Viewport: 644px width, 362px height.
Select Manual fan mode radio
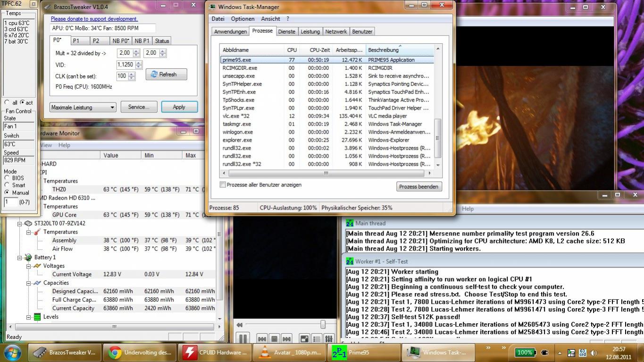click(x=7, y=193)
